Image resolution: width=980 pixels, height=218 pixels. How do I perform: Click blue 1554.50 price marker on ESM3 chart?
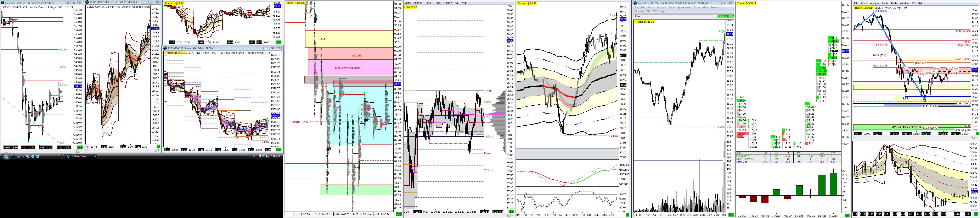pos(275,115)
